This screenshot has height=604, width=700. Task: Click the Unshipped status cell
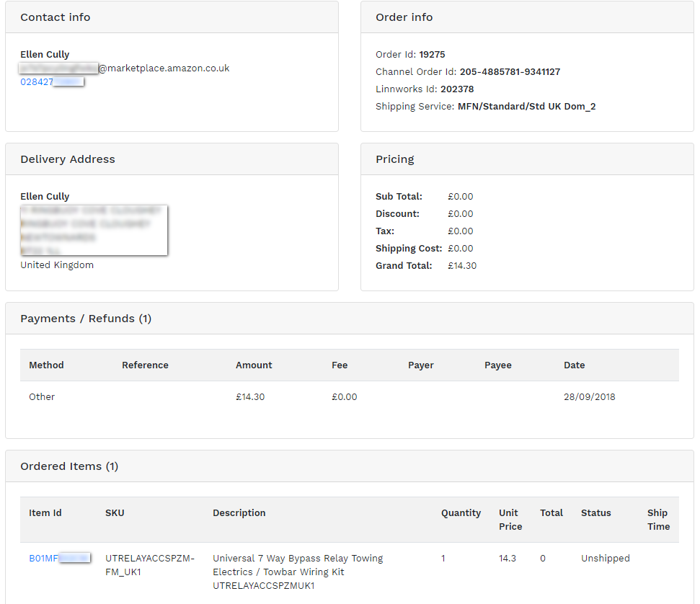[605, 559]
